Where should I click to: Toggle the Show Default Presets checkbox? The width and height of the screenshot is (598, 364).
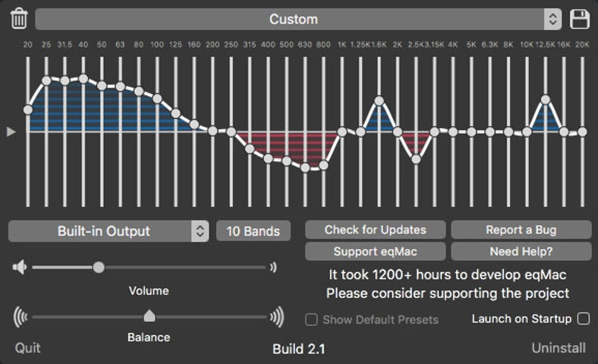pyautogui.click(x=312, y=320)
